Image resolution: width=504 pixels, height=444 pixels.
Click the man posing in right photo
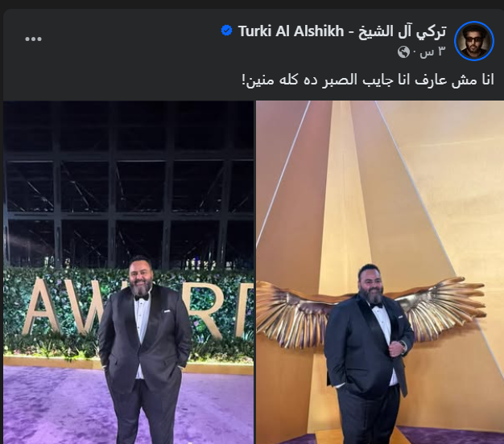370,353
